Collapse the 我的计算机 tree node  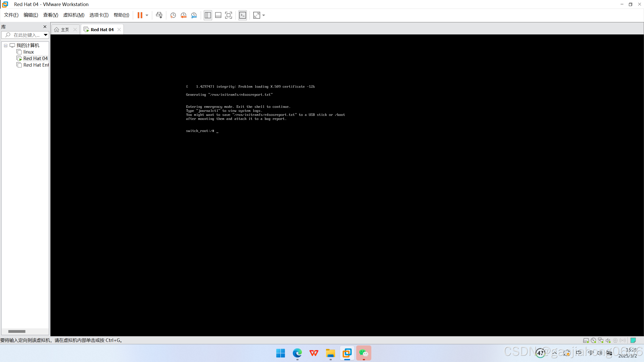coord(6,46)
